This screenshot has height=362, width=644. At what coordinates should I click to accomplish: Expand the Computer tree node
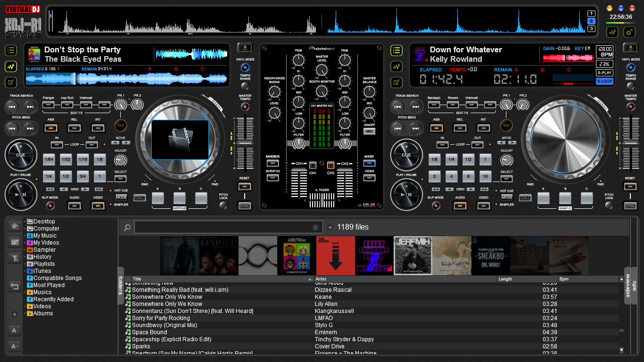coord(25,229)
